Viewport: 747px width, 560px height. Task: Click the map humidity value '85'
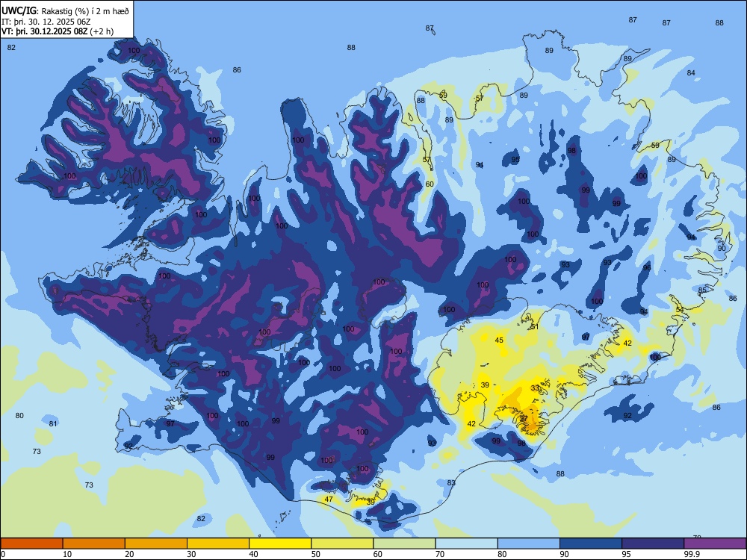click(x=702, y=290)
